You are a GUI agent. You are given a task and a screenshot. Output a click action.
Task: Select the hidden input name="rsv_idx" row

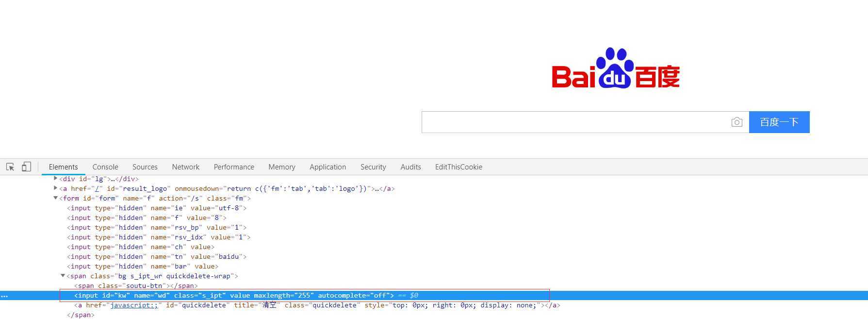[159, 237]
